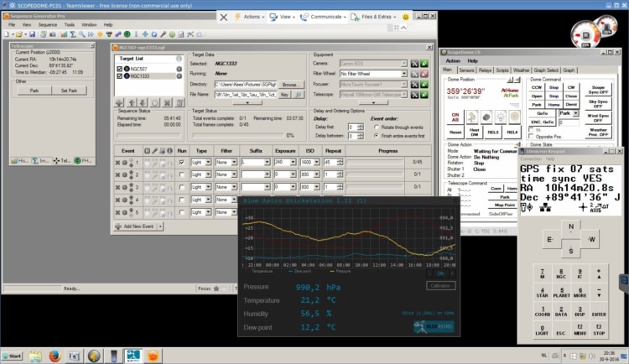The height and width of the screenshot is (364, 629).
Task: Click the N direction keypad button
Action: coord(571,227)
